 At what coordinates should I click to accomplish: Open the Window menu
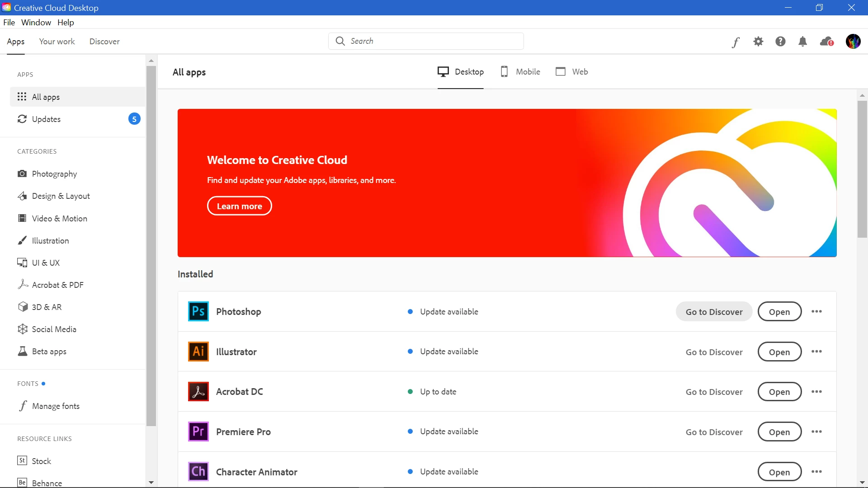36,23
